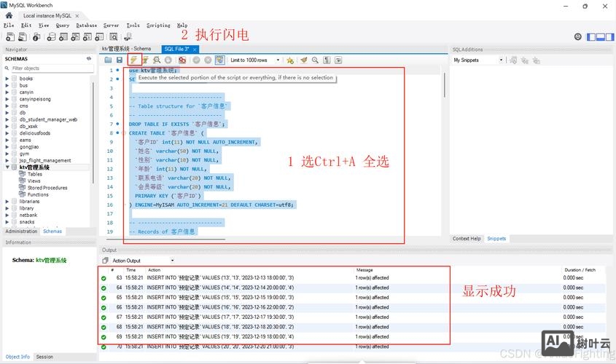The image size is (616, 364).
Task: Click Create new schema icon
Action: pyautogui.click(x=51, y=37)
